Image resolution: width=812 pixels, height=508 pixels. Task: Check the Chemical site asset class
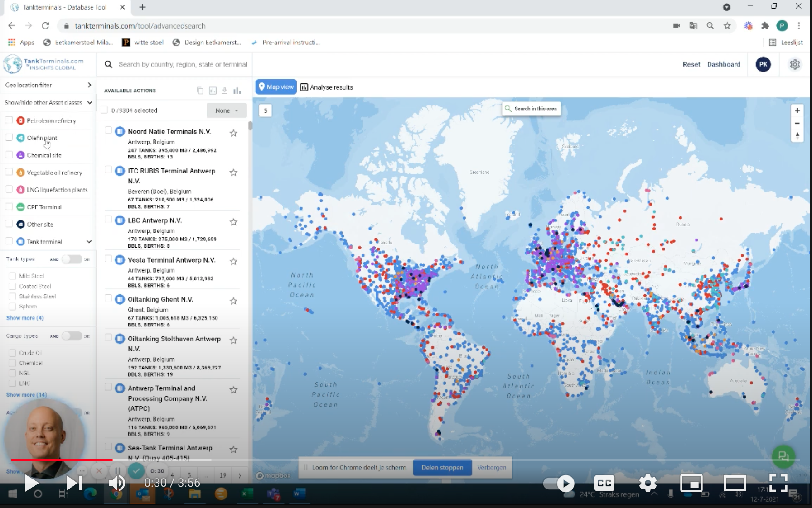pyautogui.click(x=9, y=155)
